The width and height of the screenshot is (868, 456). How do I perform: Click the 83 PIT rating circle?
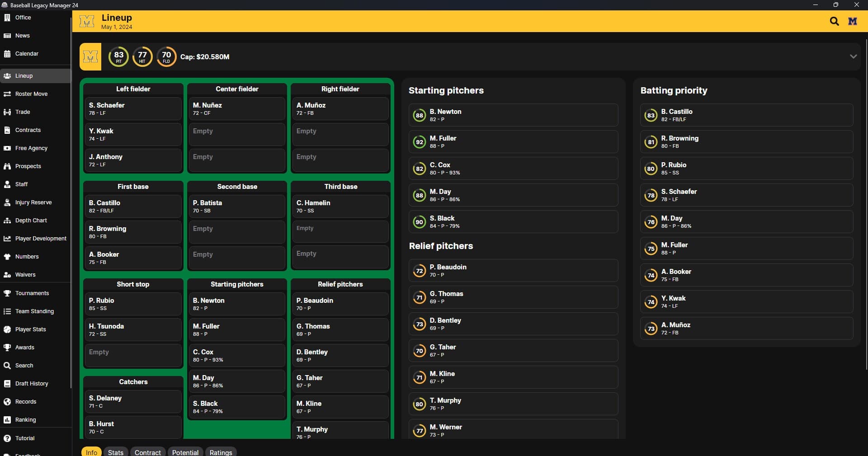pyautogui.click(x=118, y=57)
